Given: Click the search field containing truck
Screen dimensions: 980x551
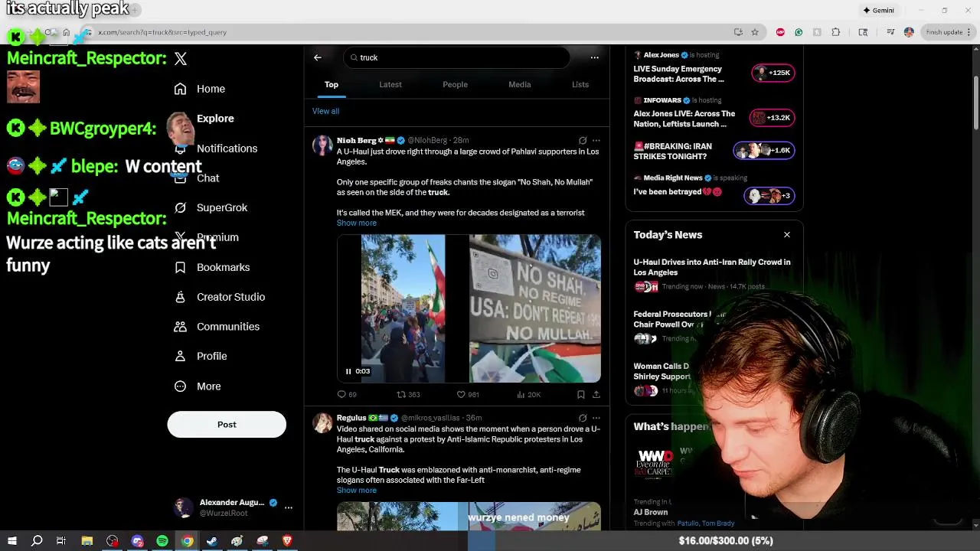Looking at the screenshot, I should [456, 57].
